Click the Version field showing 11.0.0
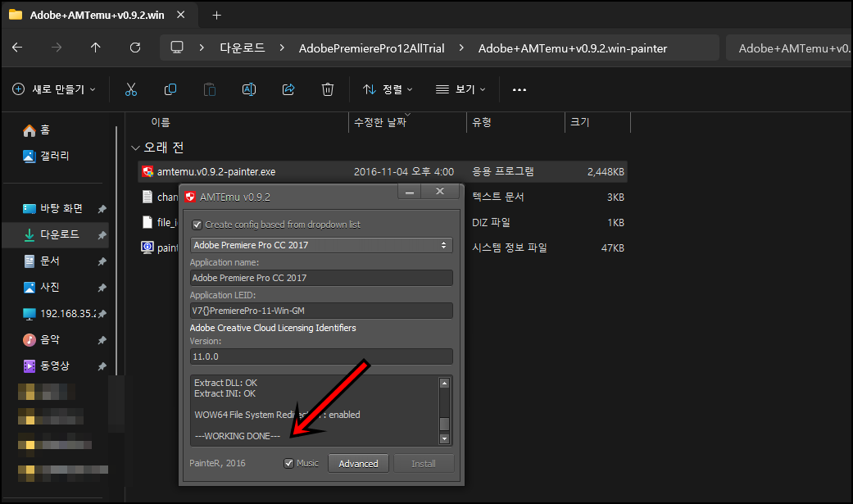 (321, 356)
